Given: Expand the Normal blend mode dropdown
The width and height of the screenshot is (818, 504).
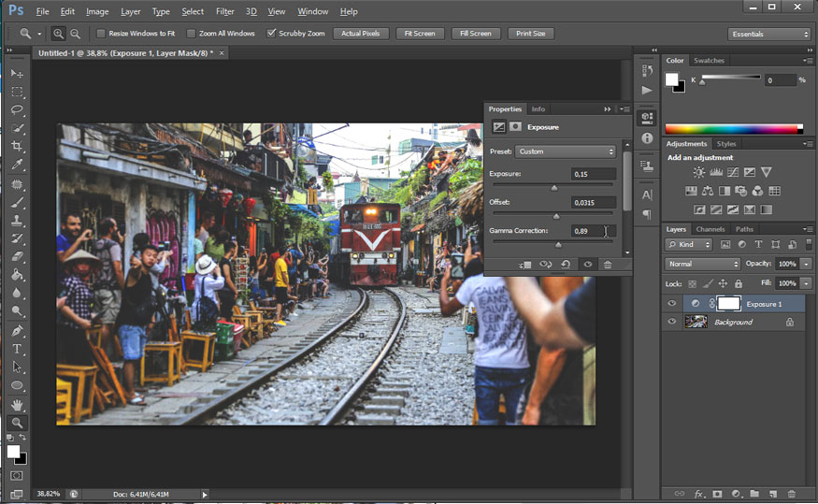Looking at the screenshot, I should pyautogui.click(x=703, y=265).
